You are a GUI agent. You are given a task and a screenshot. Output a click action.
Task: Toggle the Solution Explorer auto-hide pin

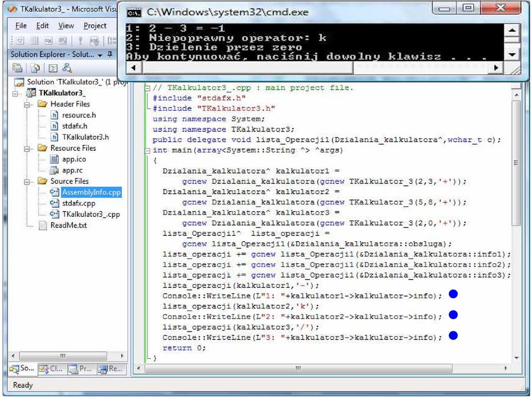(110, 54)
